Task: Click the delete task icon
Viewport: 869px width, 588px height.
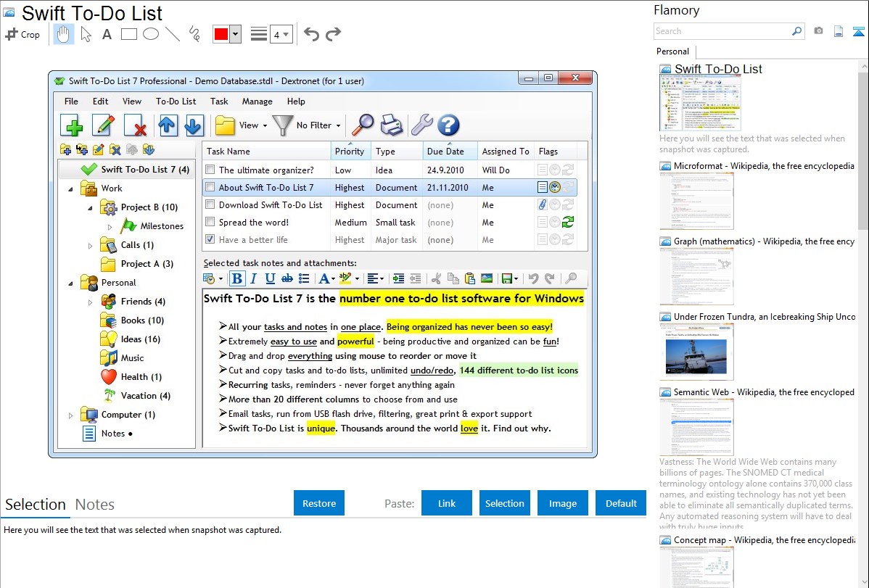Action: tap(135, 125)
